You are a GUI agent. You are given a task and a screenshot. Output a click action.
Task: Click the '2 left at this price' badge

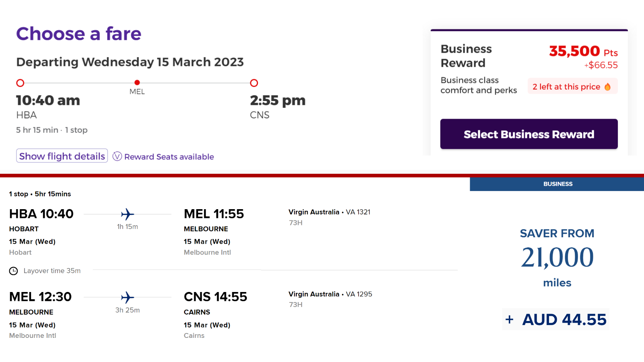572,86
